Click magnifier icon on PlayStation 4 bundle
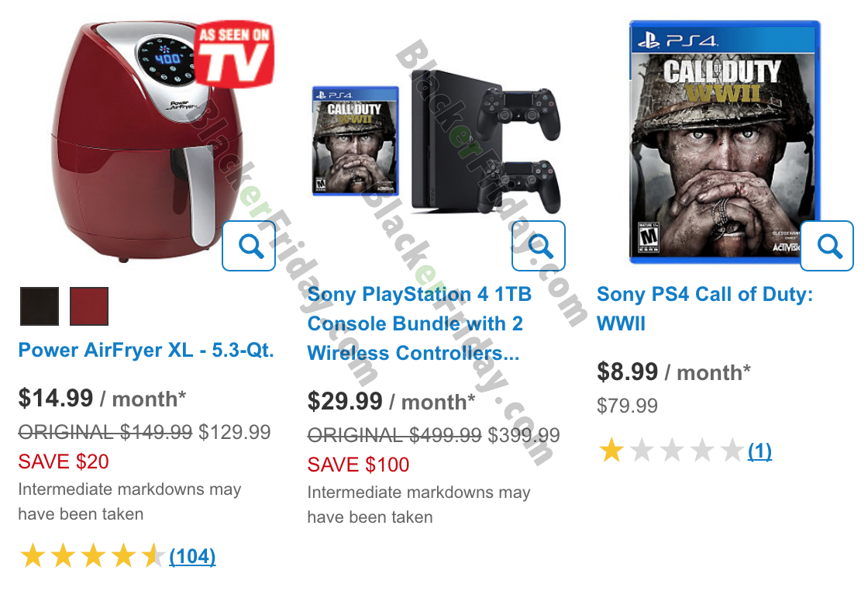868x591 pixels. [538, 246]
